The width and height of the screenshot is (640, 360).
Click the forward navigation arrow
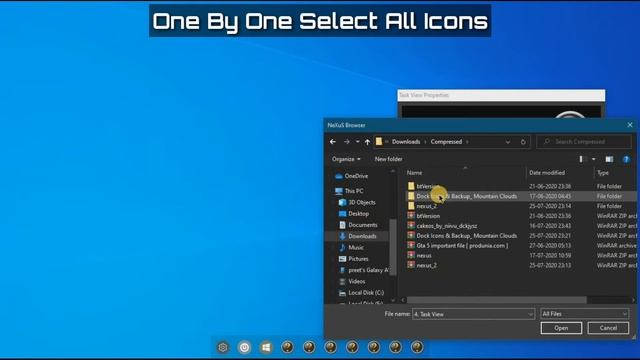pos(347,142)
